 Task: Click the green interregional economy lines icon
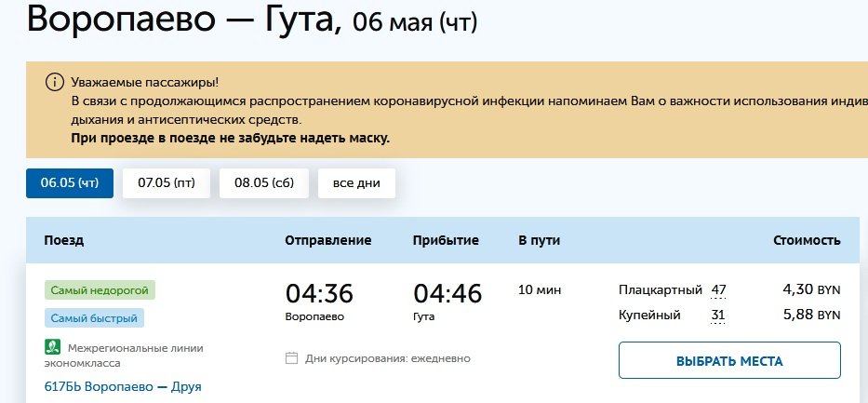(53, 348)
